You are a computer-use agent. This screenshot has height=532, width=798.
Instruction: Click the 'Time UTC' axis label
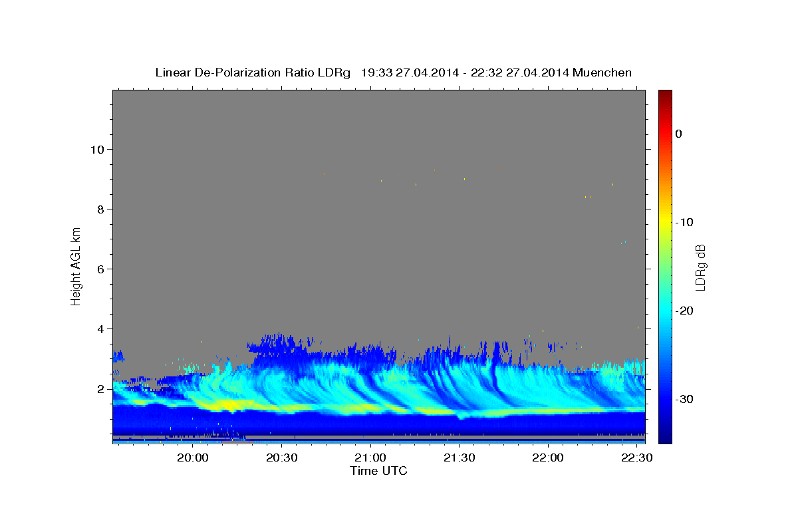pos(378,471)
